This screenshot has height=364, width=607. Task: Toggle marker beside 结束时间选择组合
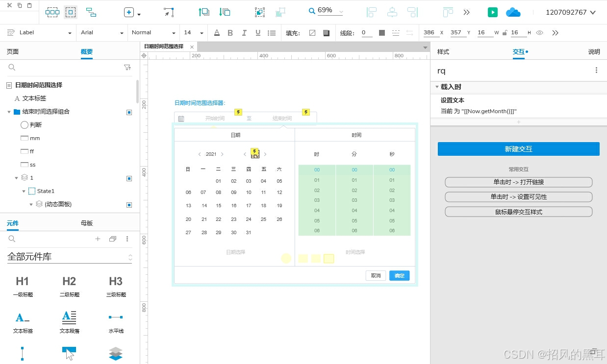coord(129,112)
